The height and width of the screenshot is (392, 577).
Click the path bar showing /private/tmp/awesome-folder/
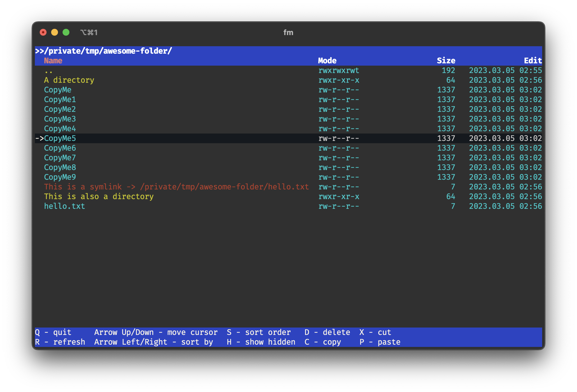[104, 50]
